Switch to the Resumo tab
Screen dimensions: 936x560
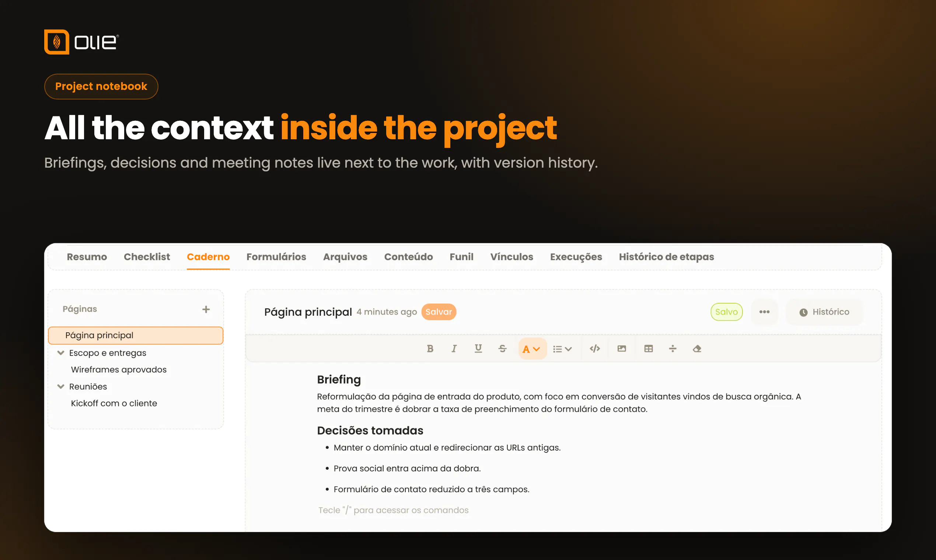click(x=87, y=257)
